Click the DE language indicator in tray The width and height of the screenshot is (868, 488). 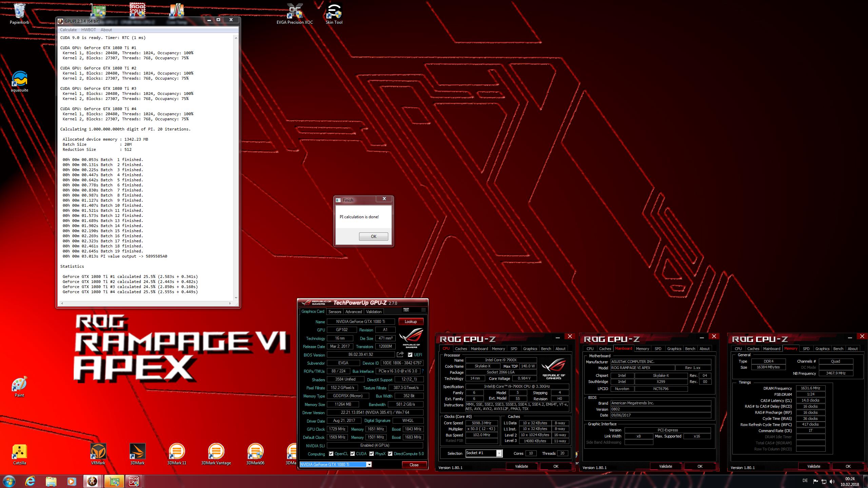[805, 481]
